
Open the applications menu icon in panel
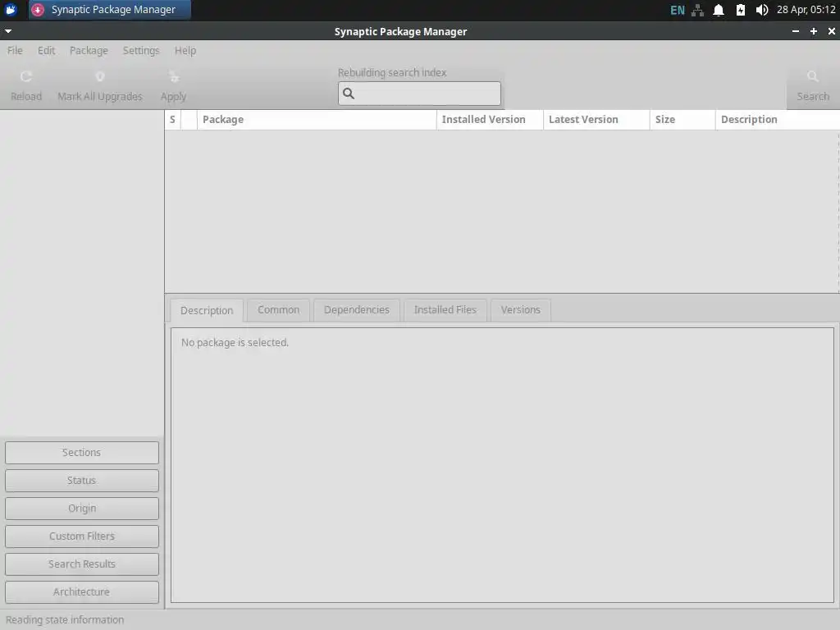tap(11, 10)
